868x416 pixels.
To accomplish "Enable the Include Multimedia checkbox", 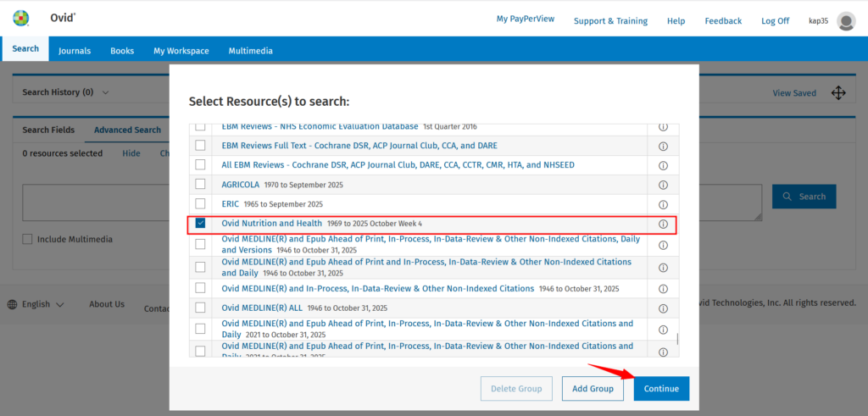I will (28, 240).
